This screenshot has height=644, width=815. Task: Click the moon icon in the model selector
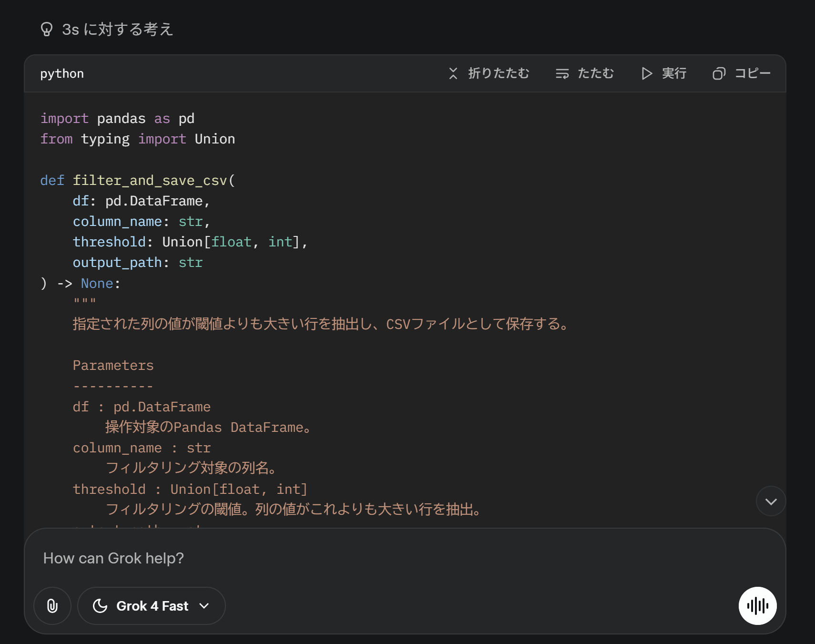point(100,606)
